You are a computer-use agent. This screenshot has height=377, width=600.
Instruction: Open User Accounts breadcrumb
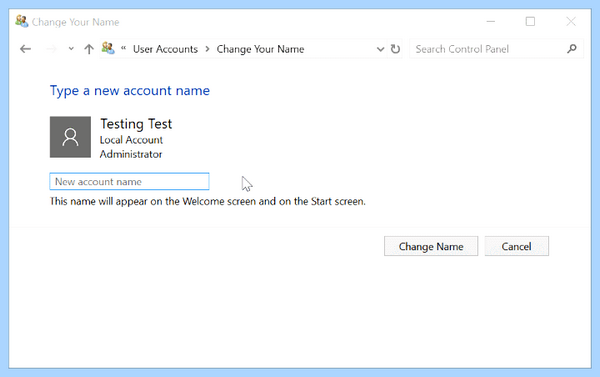pyautogui.click(x=165, y=49)
